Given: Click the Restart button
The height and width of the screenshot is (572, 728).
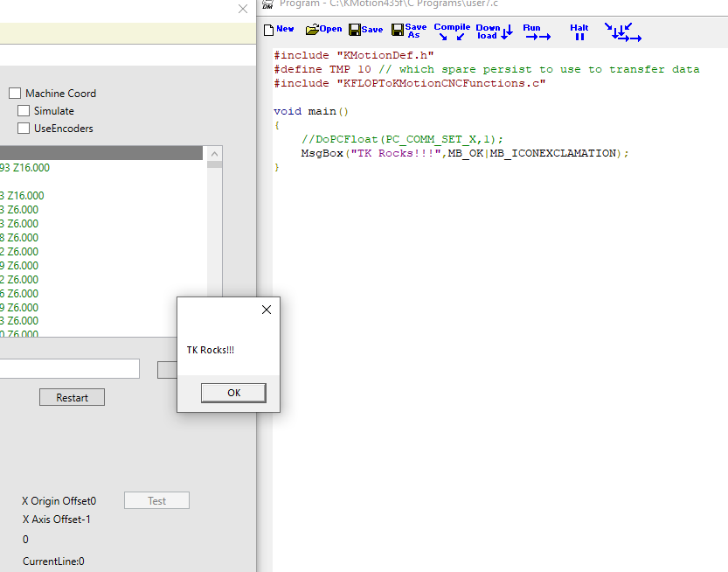Looking at the screenshot, I should pos(72,397).
